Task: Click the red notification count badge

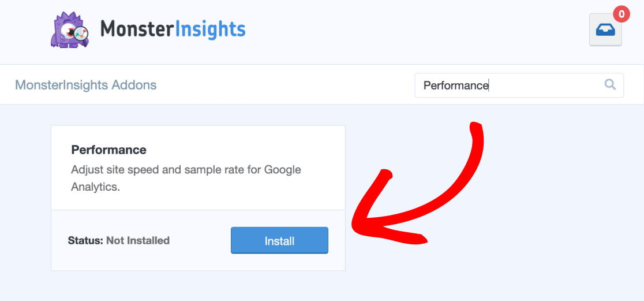Action: [x=621, y=13]
